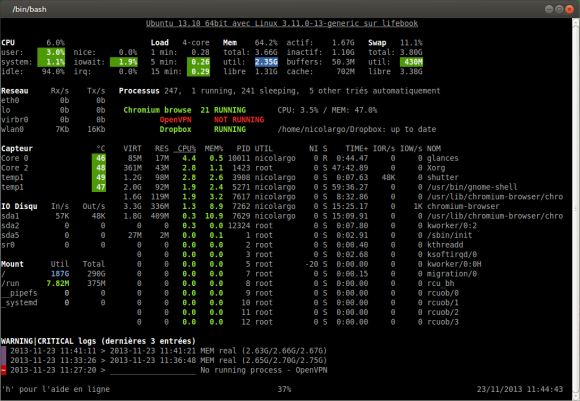Select the shutter process row

(x=291, y=177)
